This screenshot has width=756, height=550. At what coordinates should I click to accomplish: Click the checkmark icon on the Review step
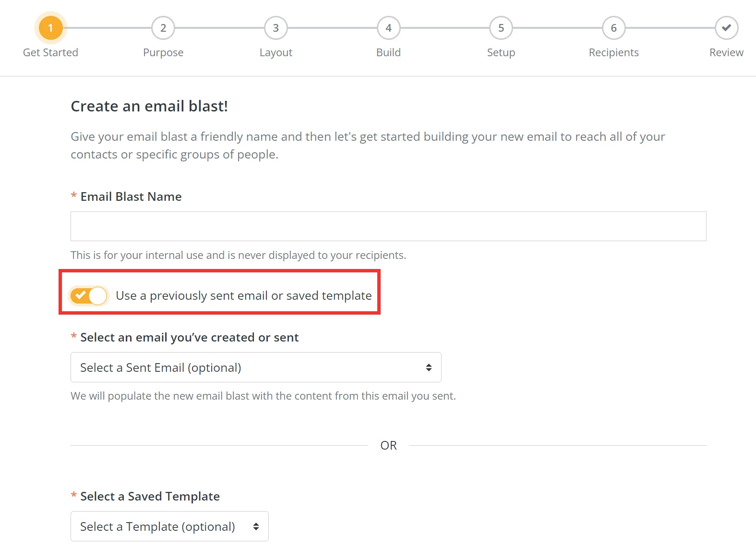[x=726, y=28]
